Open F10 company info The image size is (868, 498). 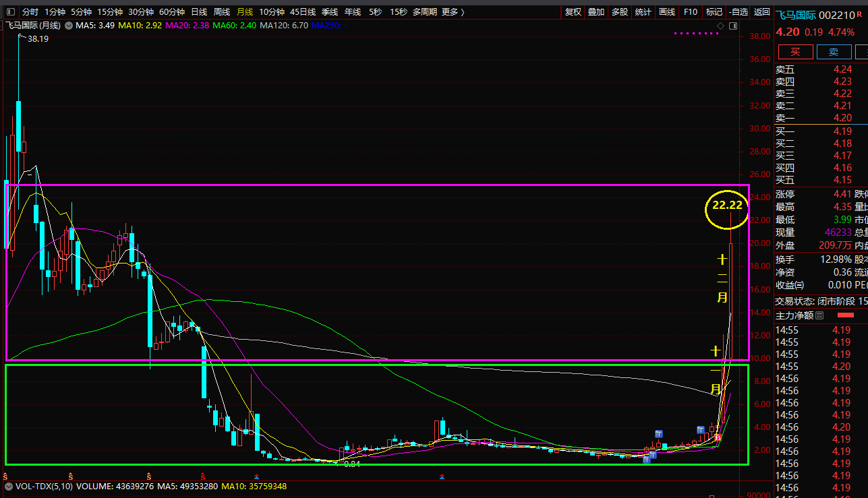[690, 12]
